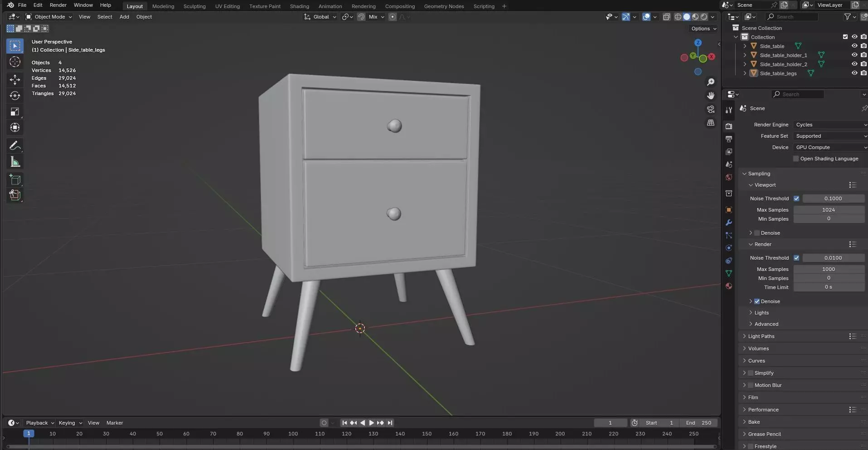Hide Side_table in viewport
The width and height of the screenshot is (868, 450).
tap(854, 46)
